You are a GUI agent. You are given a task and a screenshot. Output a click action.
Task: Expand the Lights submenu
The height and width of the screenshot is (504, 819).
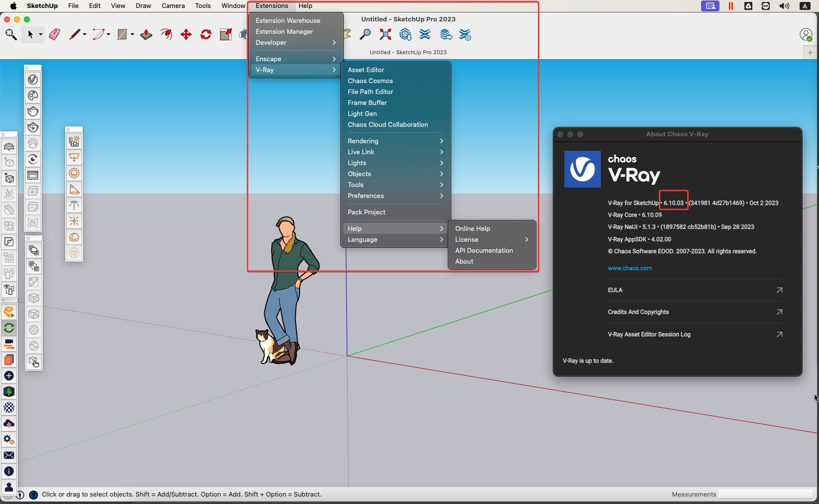[x=396, y=163]
